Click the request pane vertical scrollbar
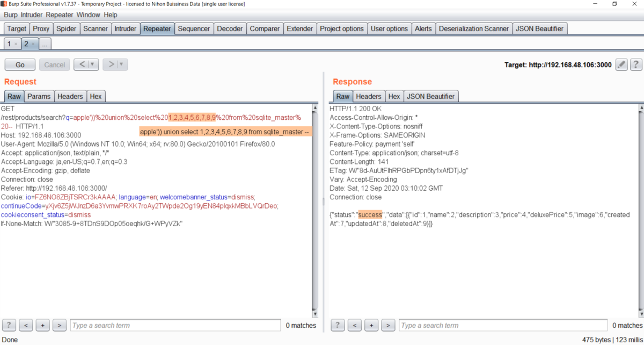This screenshot has height=345, width=644. pos(315,211)
